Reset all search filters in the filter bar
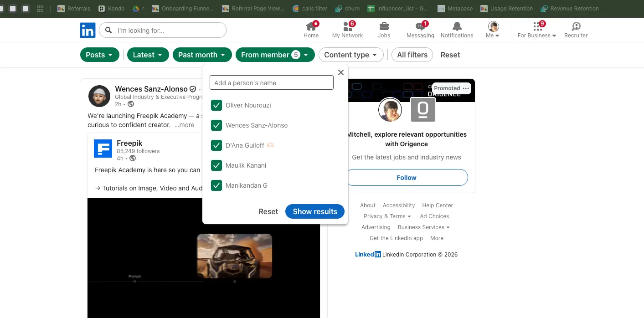Screen dimensions: 644x318 pos(450,55)
